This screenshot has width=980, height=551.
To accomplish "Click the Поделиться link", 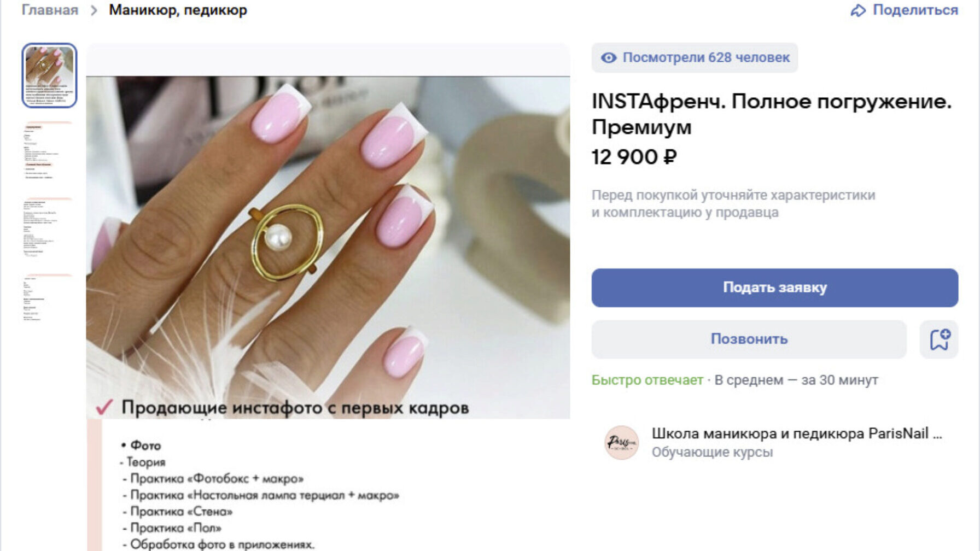I will coord(915,10).
